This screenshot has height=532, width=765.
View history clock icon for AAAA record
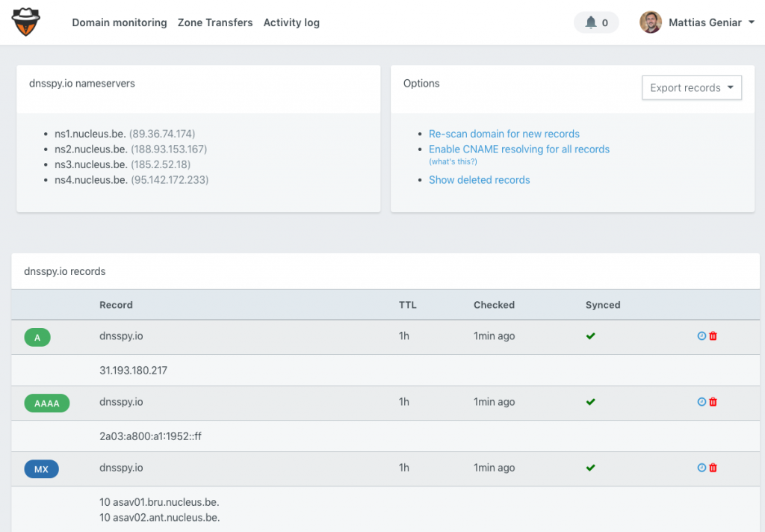pyautogui.click(x=701, y=402)
